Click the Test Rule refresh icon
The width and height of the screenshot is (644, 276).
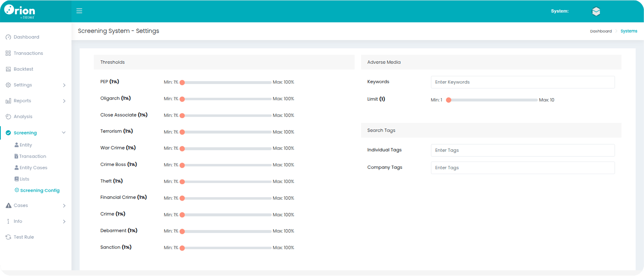click(x=8, y=237)
